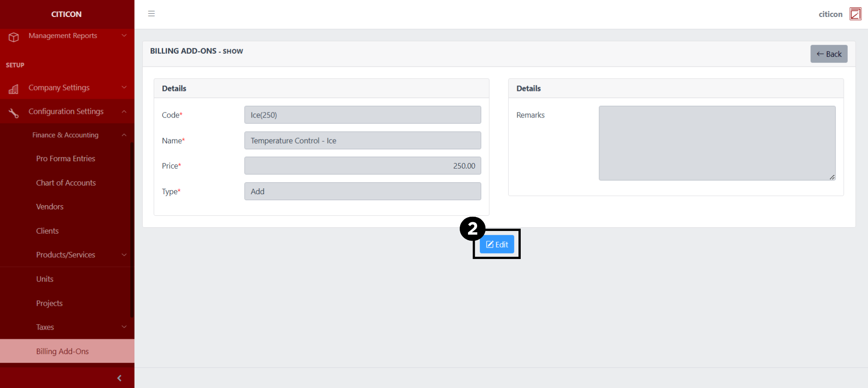The height and width of the screenshot is (388, 868).
Task: Click the Configuration Settings wrench icon
Action: click(14, 112)
